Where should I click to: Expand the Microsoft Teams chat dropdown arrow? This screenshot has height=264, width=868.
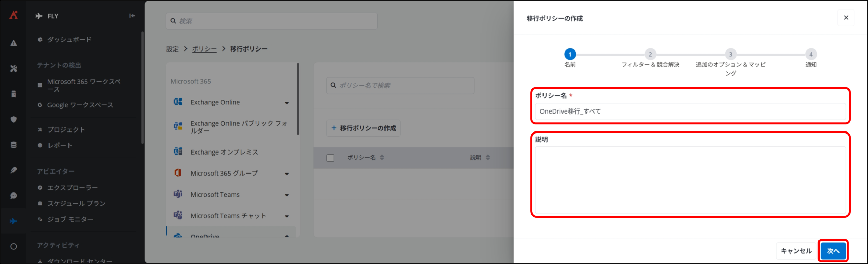[x=287, y=216]
